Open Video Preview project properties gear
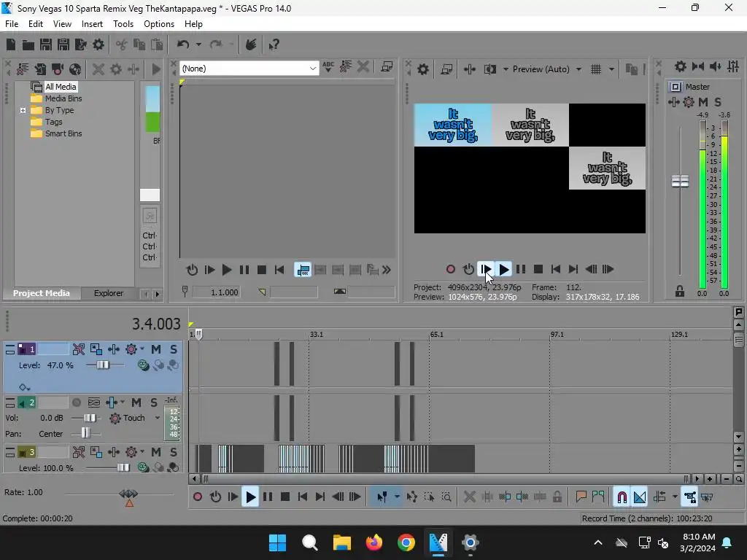This screenshot has width=747, height=560. (423, 69)
